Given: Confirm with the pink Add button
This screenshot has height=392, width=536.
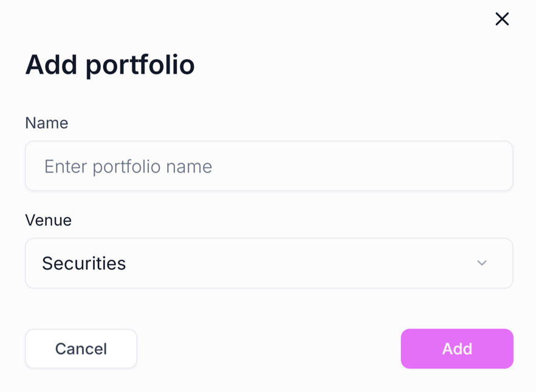Looking at the screenshot, I should (456, 349).
